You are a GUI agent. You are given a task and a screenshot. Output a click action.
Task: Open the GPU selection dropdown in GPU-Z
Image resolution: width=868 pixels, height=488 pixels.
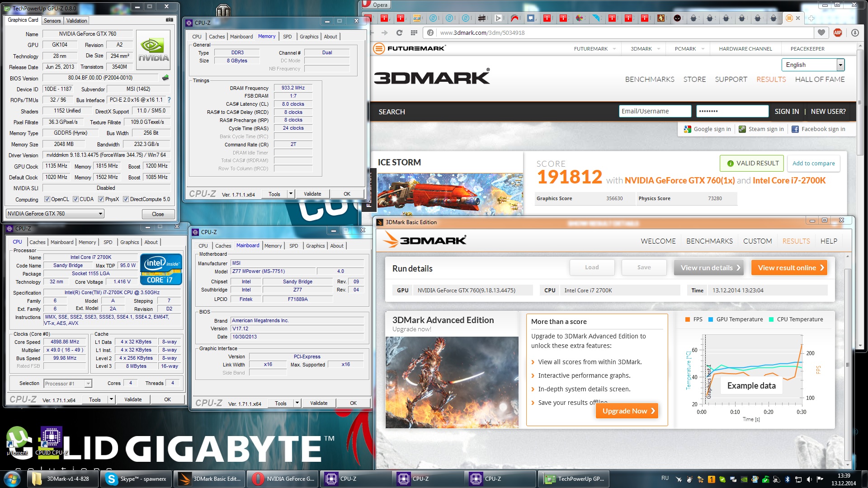point(55,214)
